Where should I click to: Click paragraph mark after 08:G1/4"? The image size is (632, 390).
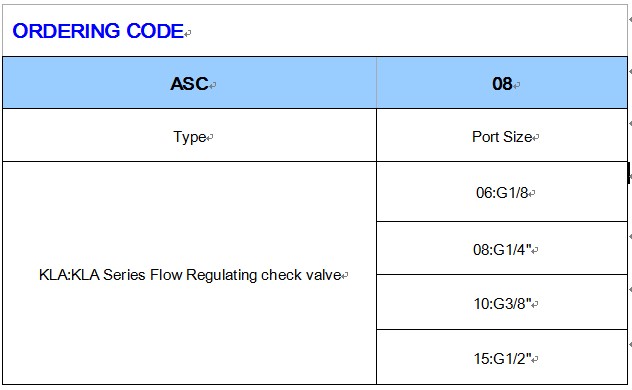535,251
